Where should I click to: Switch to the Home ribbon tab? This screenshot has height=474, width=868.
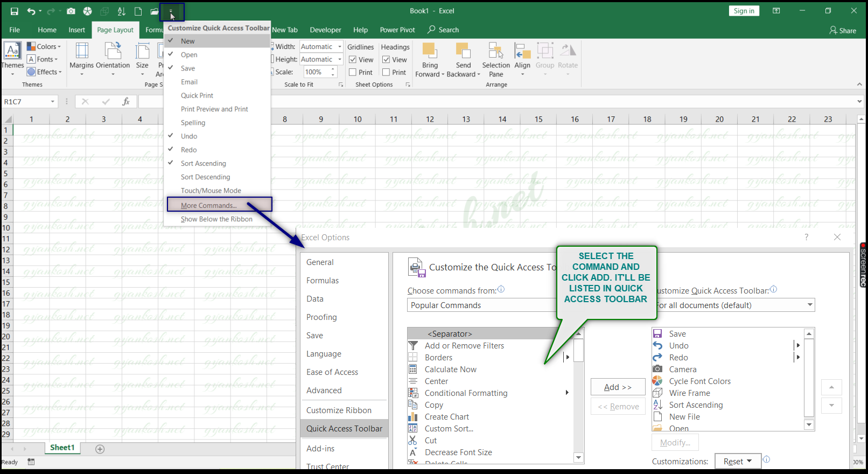tap(47, 30)
